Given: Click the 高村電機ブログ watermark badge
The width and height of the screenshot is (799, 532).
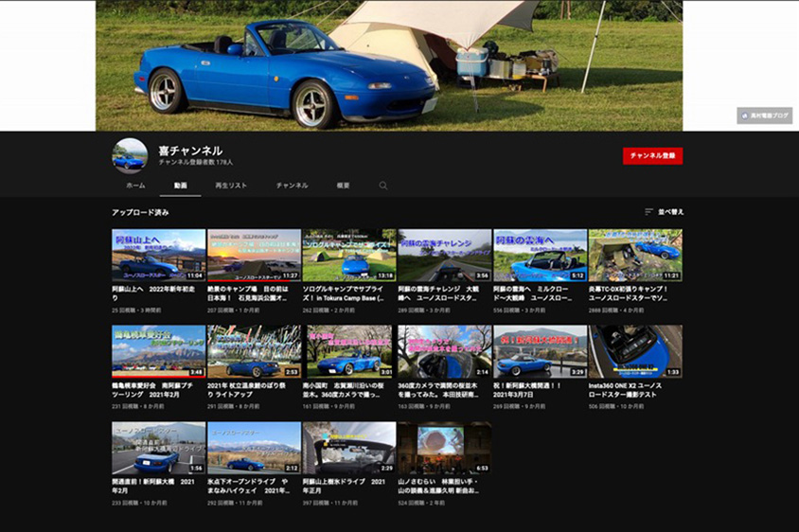Looking at the screenshot, I should coord(764,115).
